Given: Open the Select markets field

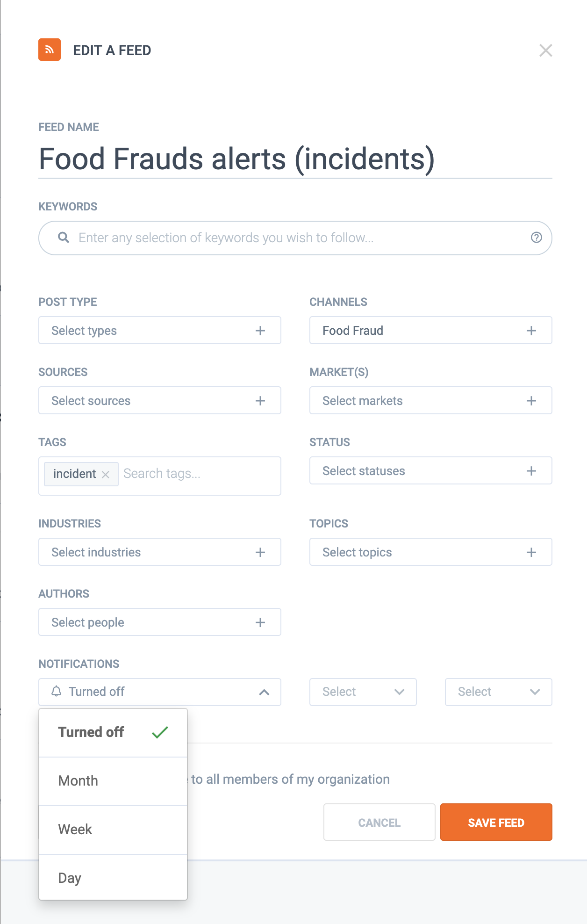Looking at the screenshot, I should (x=430, y=401).
